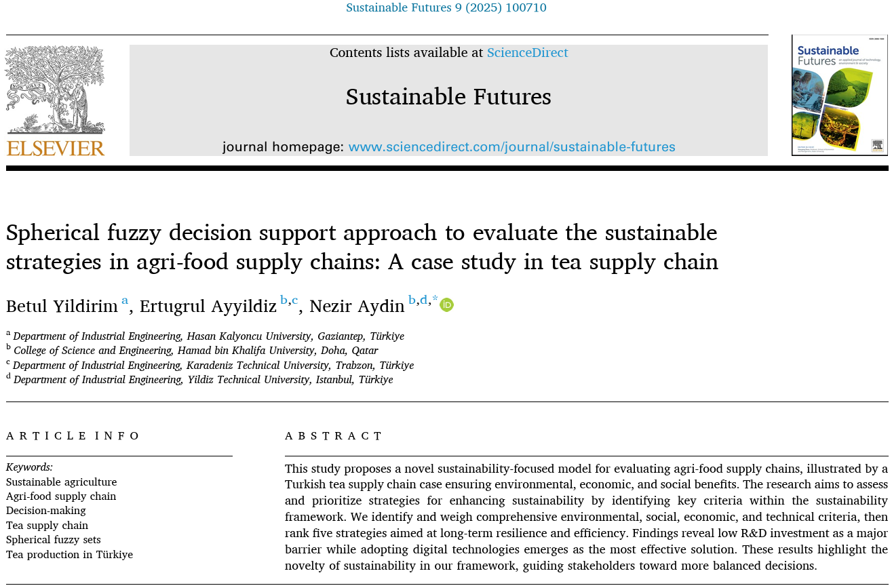This screenshot has height=588, width=892.
Task: Visit the journal homepage URL link
Action: [511, 146]
